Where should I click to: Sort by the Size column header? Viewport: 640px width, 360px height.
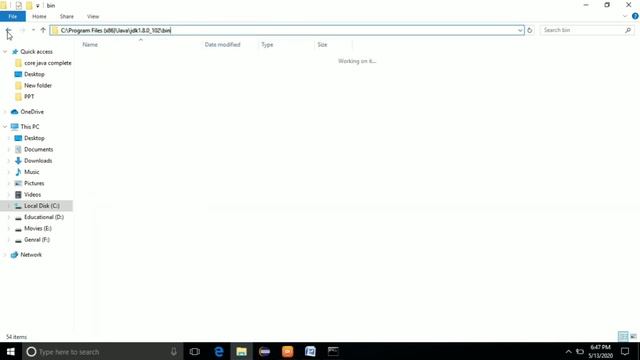[322, 44]
